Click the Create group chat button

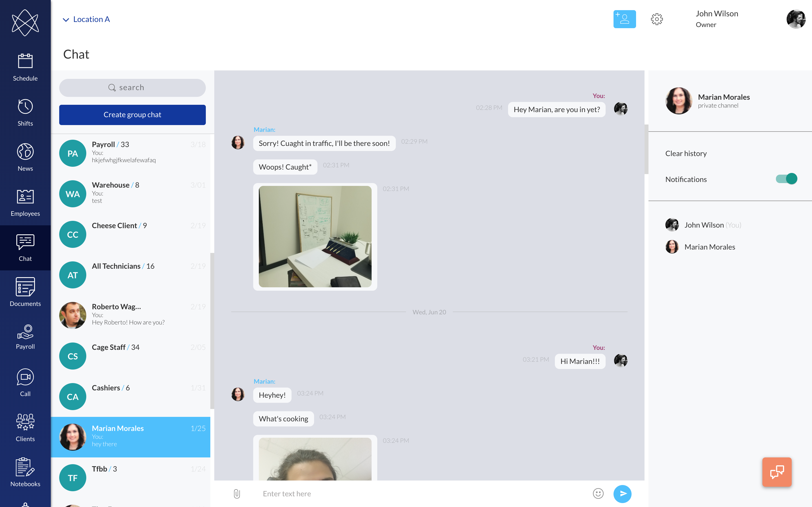[132, 115]
